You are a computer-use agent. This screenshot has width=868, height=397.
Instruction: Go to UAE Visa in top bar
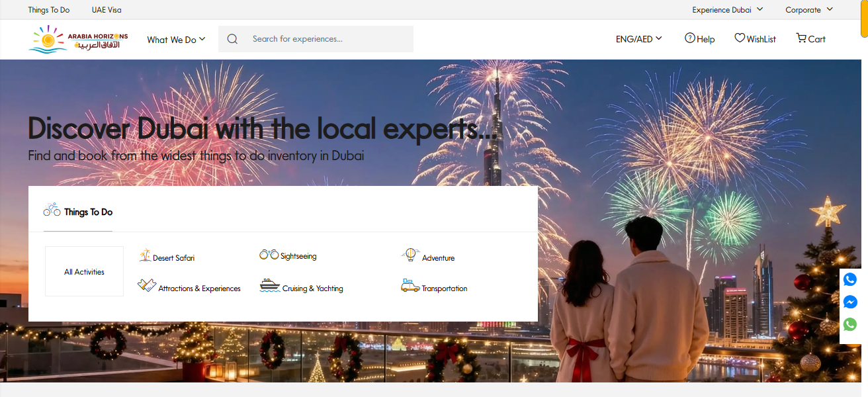click(x=107, y=10)
